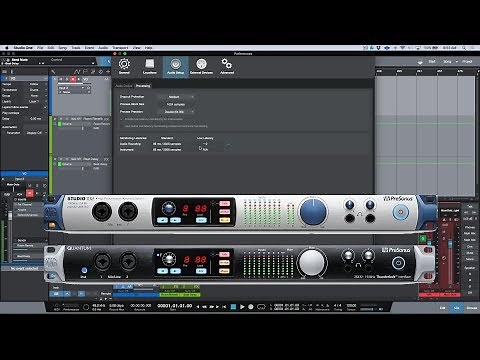Open the File menu

40,48
